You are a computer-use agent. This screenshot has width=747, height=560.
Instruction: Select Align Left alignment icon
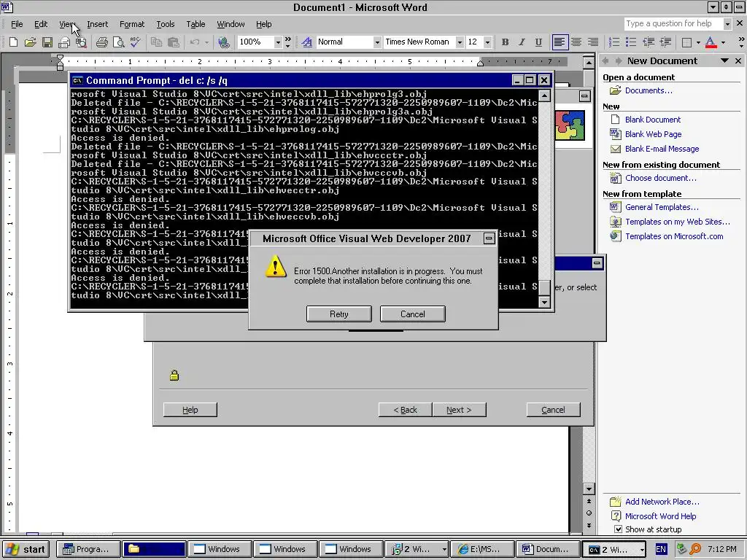pyautogui.click(x=560, y=42)
